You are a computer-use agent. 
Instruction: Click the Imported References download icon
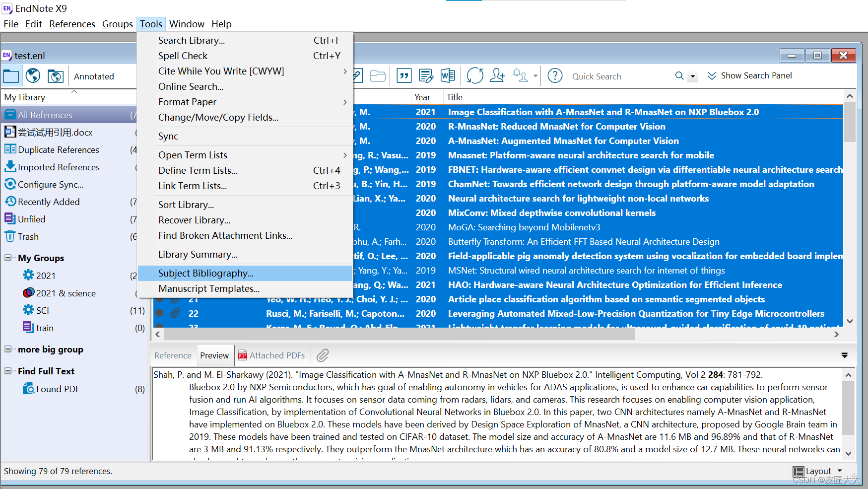click(10, 167)
